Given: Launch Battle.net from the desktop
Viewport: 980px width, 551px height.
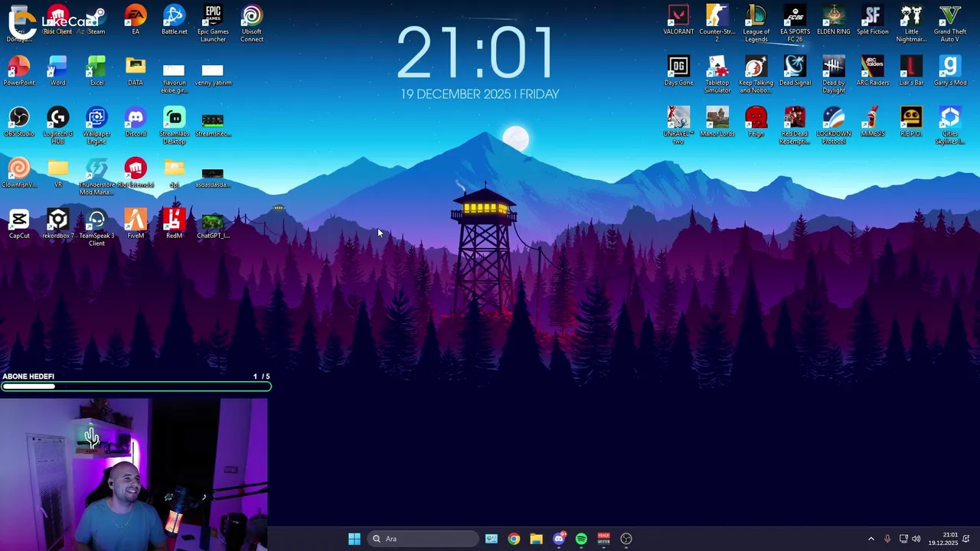Looking at the screenshot, I should [174, 21].
